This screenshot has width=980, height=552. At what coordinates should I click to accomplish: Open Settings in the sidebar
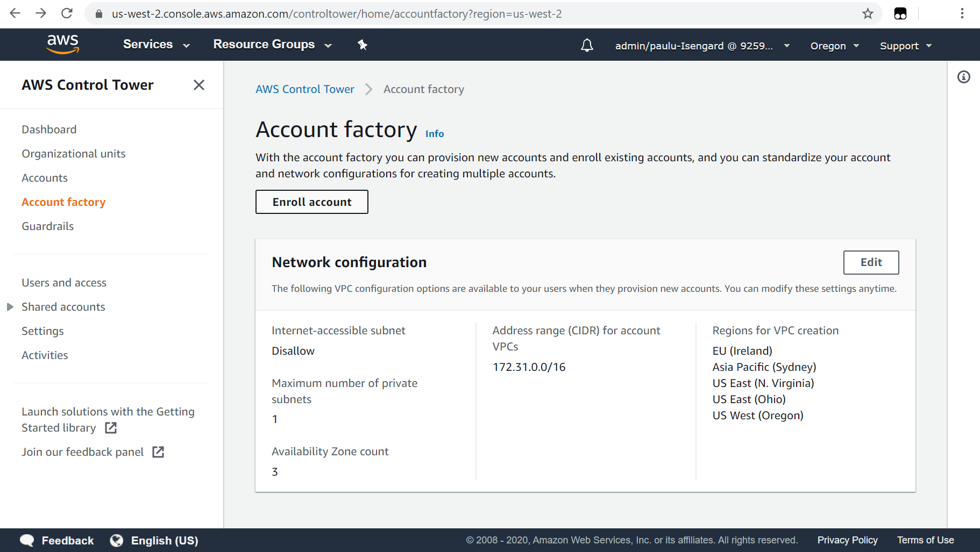coord(42,331)
